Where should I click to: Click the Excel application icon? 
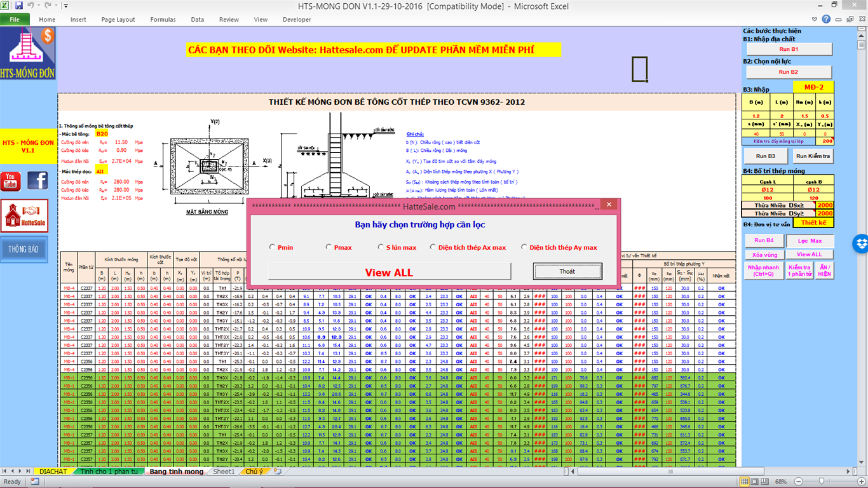(6, 5)
